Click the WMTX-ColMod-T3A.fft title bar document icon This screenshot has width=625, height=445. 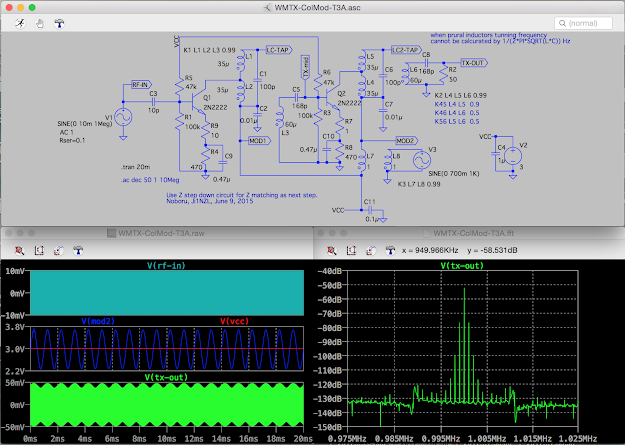coord(426,233)
